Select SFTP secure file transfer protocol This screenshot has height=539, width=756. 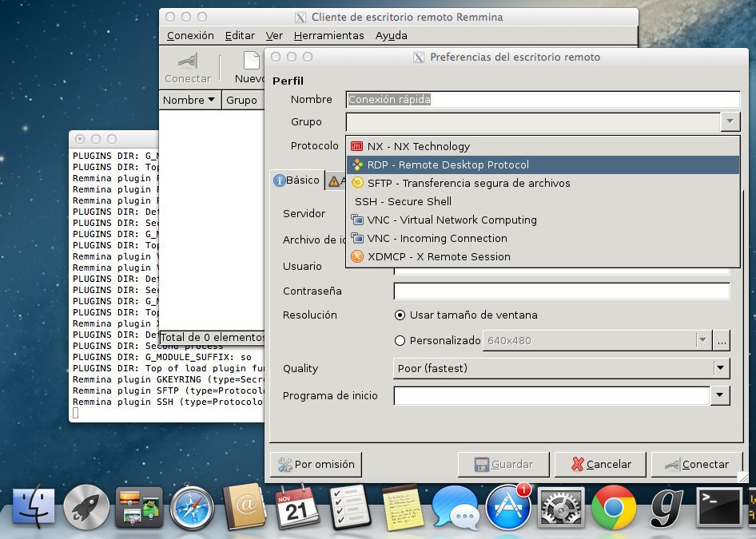(x=543, y=183)
